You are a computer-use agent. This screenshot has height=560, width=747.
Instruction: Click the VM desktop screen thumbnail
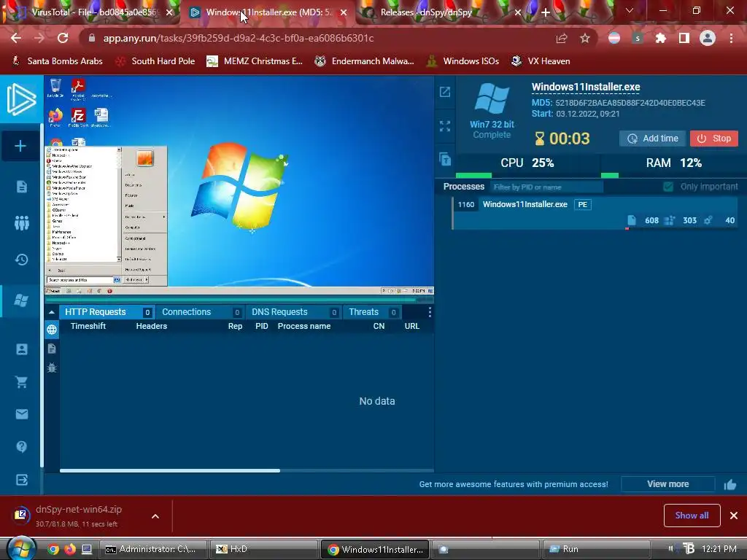[x=239, y=186]
